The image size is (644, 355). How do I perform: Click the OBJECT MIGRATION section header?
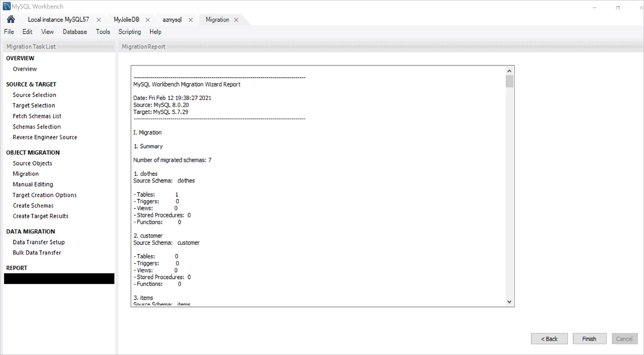[33, 153]
